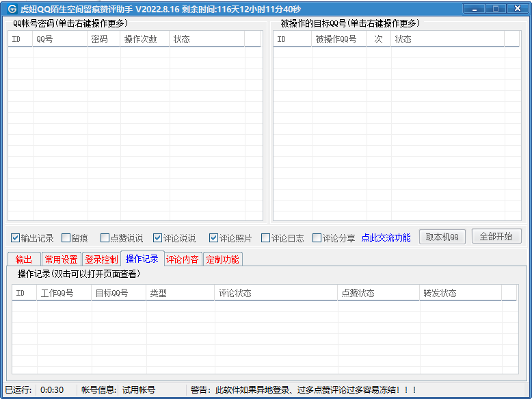532x399 pixels.
Task: Click ID header in target QQ list
Action: click(292, 39)
